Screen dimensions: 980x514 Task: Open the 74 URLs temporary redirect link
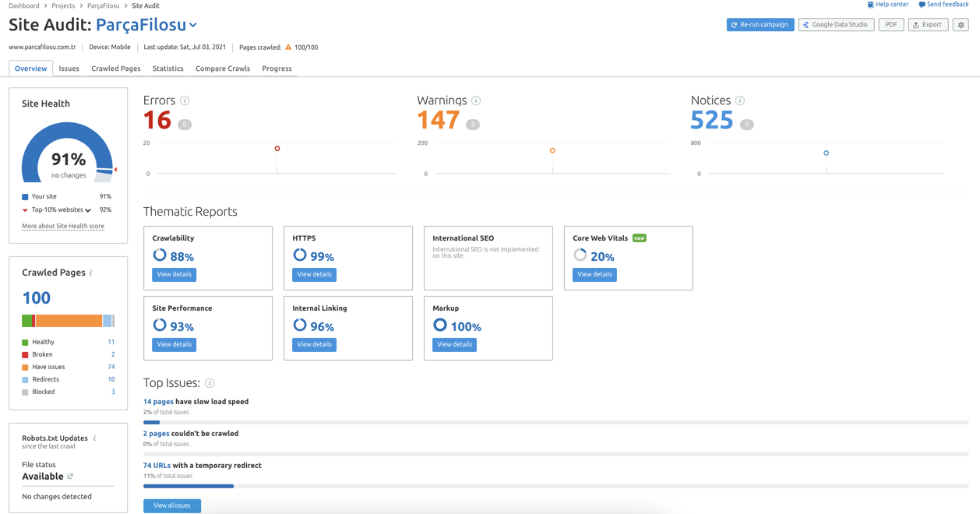[x=157, y=466]
